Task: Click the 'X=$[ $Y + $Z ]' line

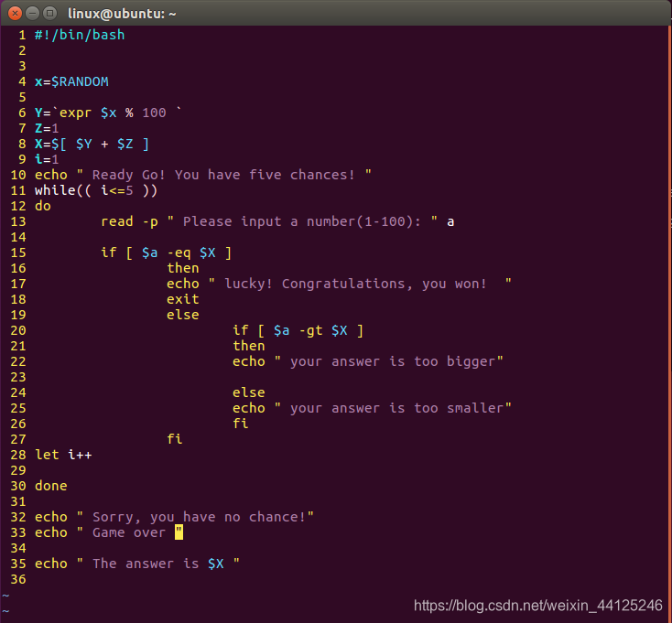Action: click(x=92, y=144)
